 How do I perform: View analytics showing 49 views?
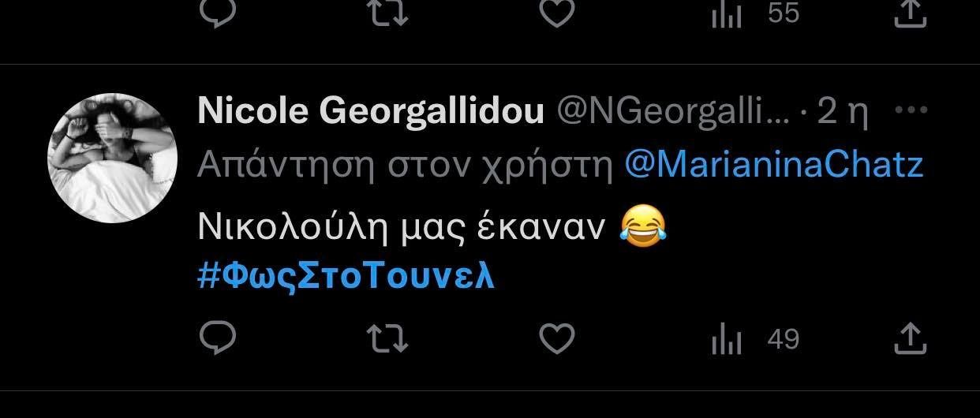pyautogui.click(x=756, y=339)
